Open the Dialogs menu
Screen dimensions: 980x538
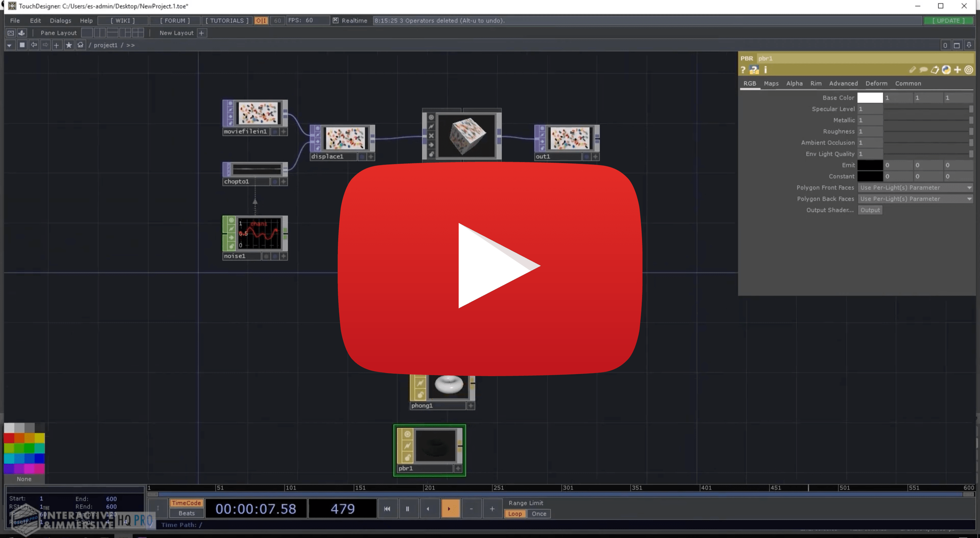tap(61, 20)
